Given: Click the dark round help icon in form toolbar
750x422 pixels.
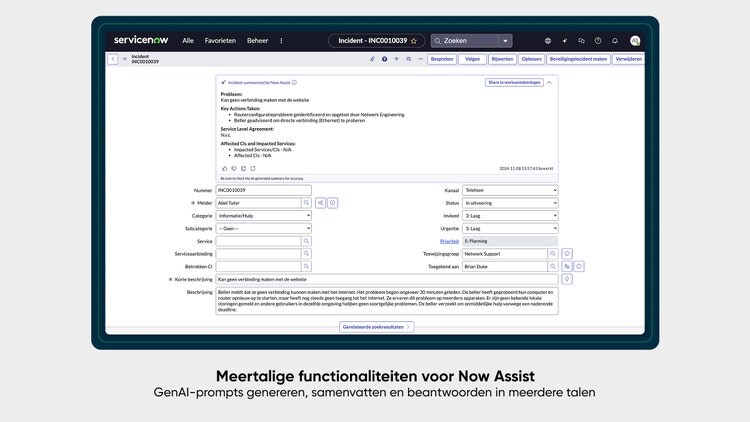Looking at the screenshot, I should pyautogui.click(x=385, y=59).
